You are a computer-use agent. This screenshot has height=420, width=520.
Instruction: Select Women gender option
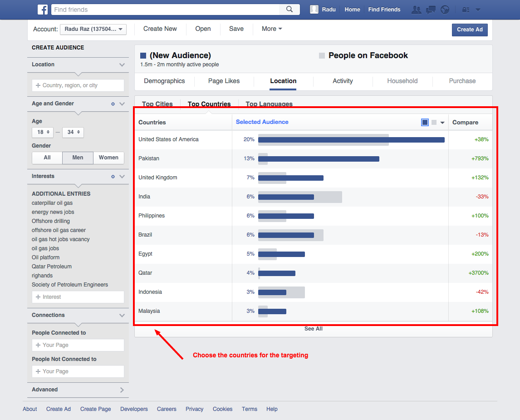108,158
